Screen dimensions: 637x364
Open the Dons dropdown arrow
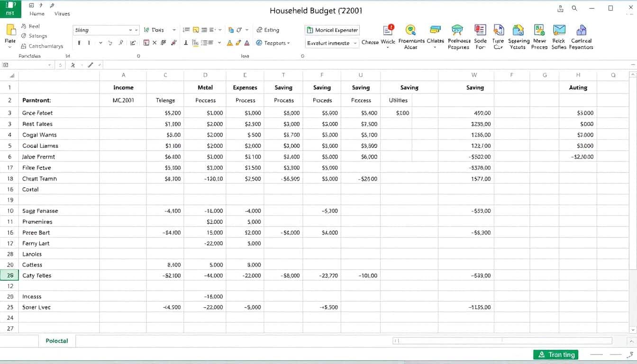[x=174, y=30]
